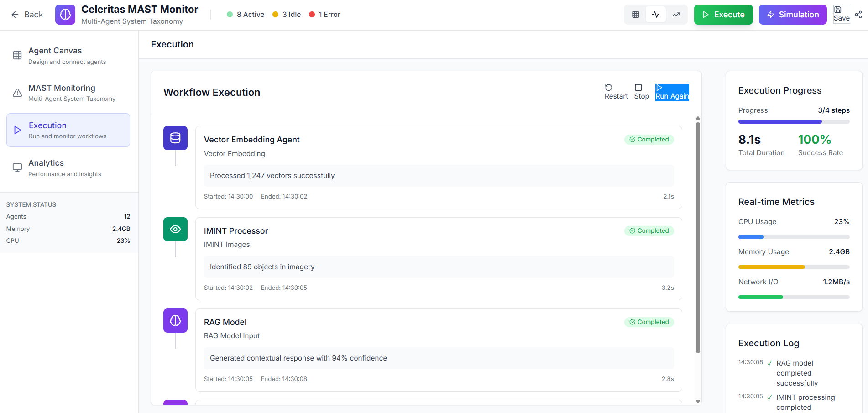Click the '3/4 steps' progress label

834,110
